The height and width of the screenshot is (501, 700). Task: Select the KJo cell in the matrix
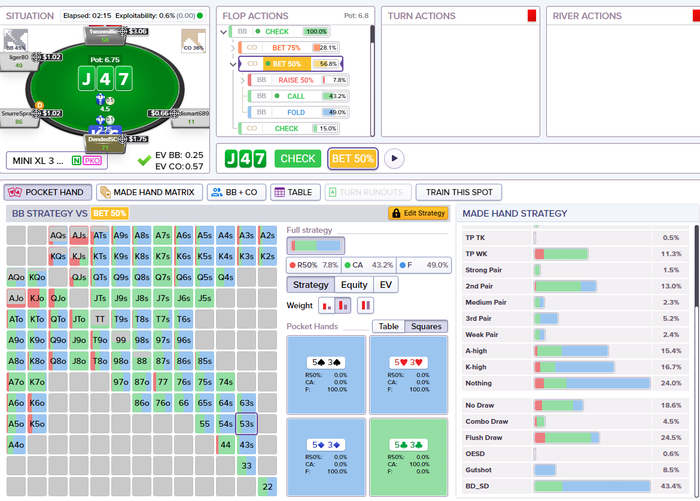point(37,298)
